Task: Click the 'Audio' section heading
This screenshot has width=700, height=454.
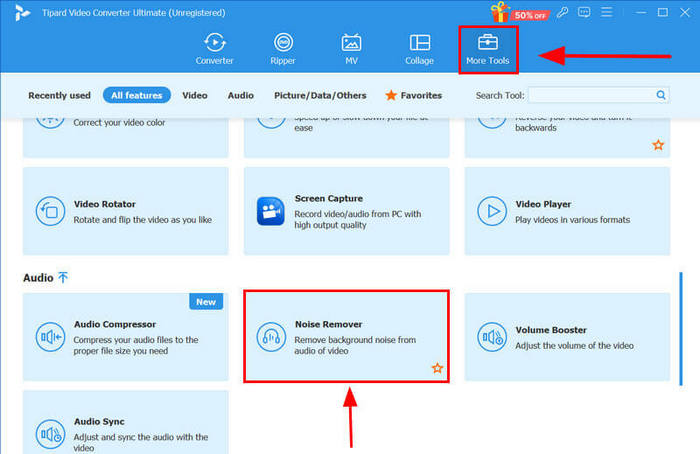Action: click(x=38, y=278)
